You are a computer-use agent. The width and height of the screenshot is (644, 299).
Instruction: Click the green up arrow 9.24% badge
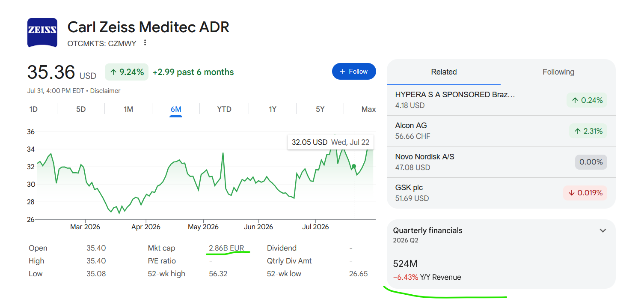[126, 72]
